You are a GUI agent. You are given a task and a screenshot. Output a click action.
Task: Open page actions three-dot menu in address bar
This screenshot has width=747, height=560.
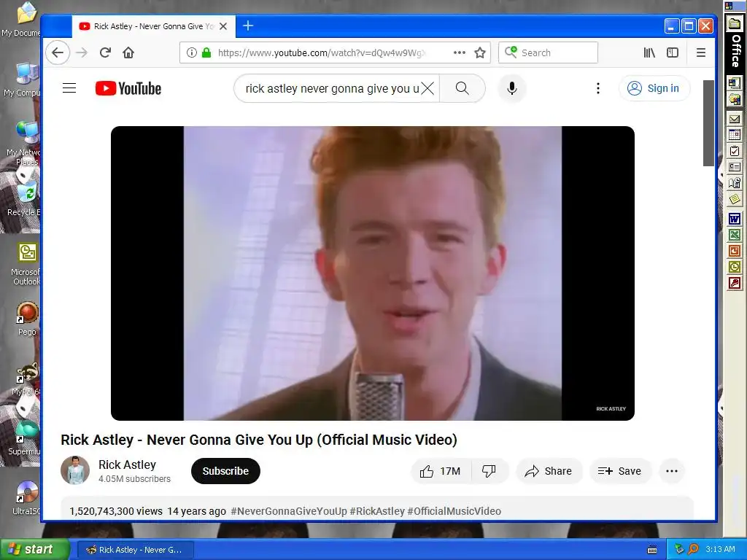(460, 52)
